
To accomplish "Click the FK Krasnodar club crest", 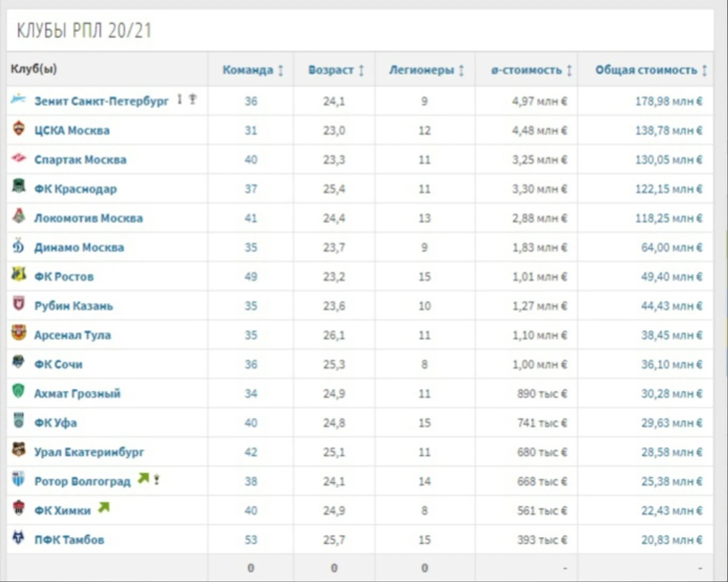I will pos(18,187).
